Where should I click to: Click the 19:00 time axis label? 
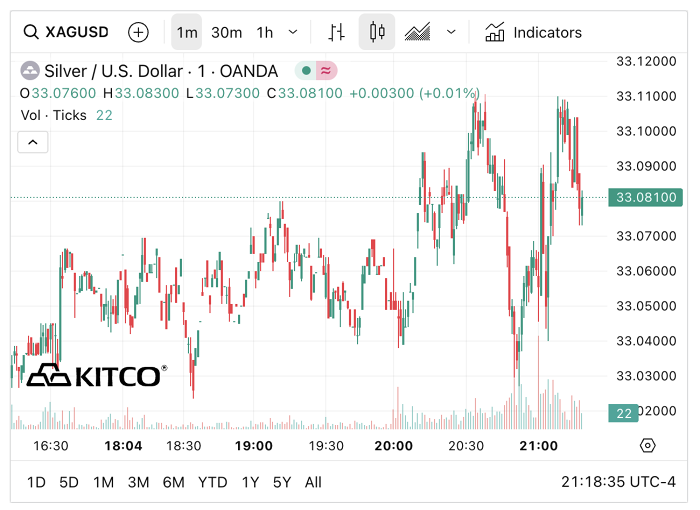click(254, 446)
